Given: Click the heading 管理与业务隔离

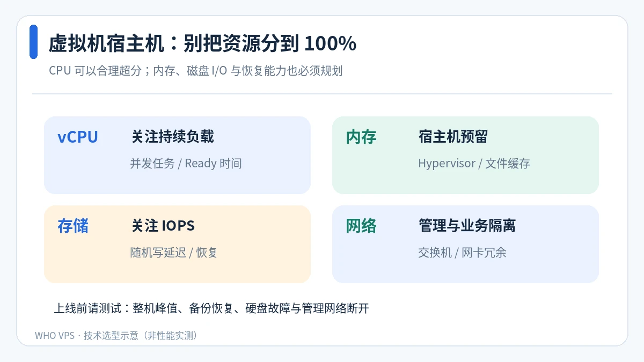Looking at the screenshot, I should (467, 226).
